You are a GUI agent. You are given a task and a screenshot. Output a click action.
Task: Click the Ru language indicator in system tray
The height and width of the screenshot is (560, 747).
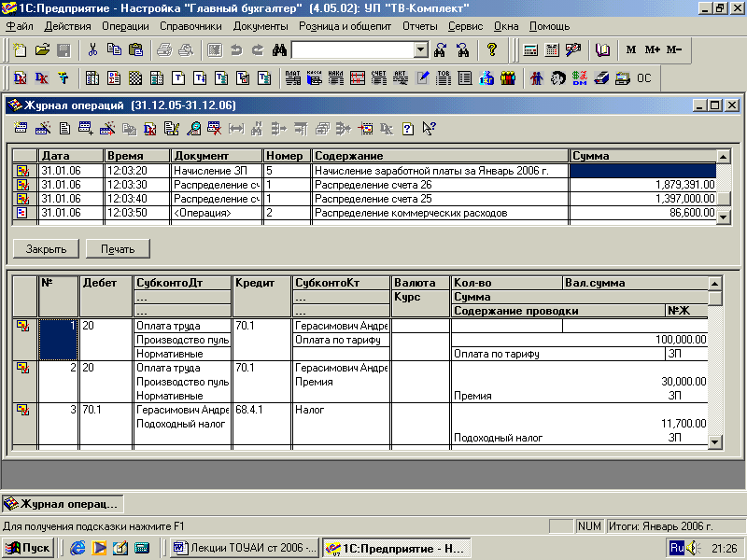676,548
